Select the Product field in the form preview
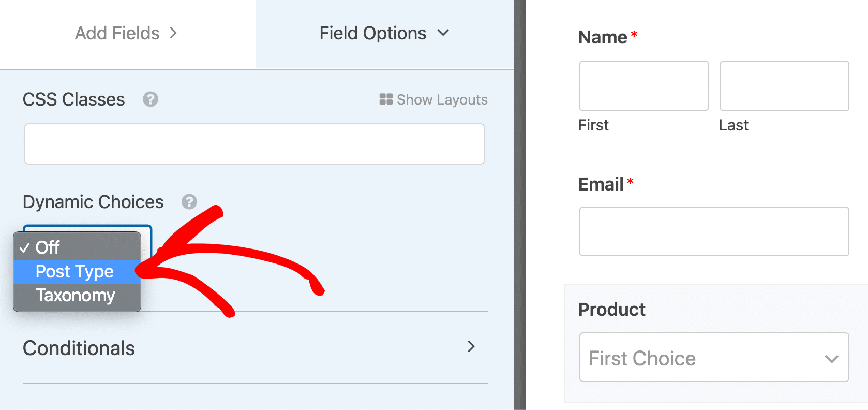Viewport: 868px width, 410px height. pyautogui.click(x=612, y=309)
